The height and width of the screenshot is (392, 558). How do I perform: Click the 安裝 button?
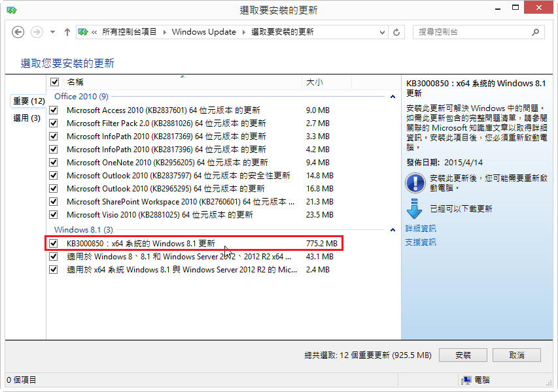[463, 355]
